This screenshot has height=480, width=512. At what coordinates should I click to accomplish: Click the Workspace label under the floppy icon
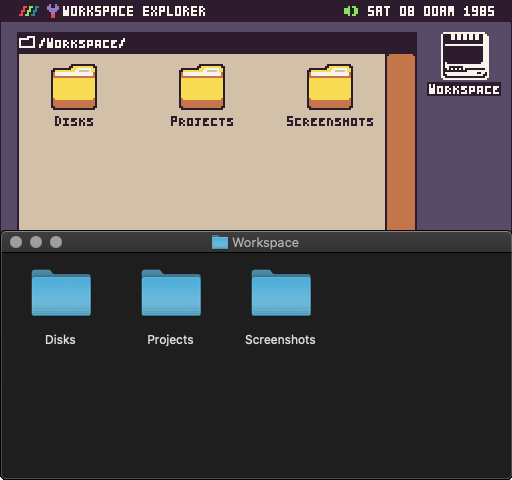464,89
